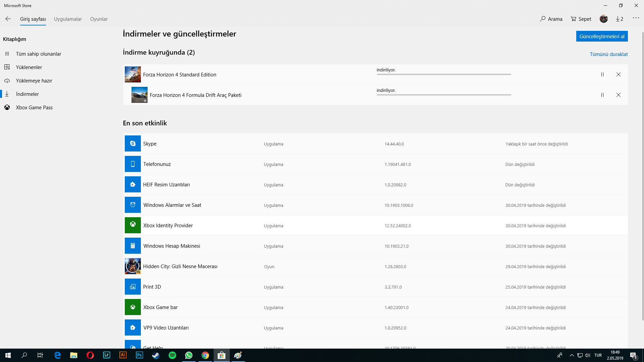Open Spotify from taskbar
The image size is (644, 362).
172,355
